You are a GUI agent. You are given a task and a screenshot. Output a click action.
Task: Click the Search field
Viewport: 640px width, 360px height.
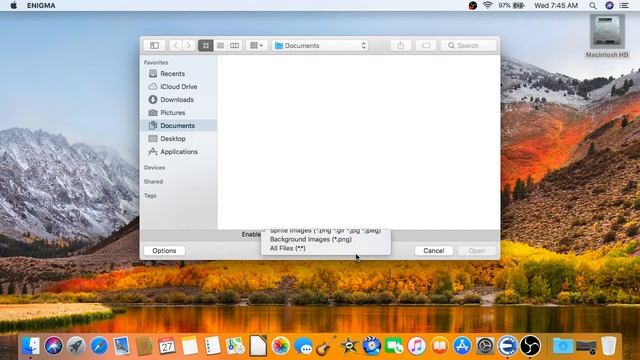pyautogui.click(x=469, y=45)
